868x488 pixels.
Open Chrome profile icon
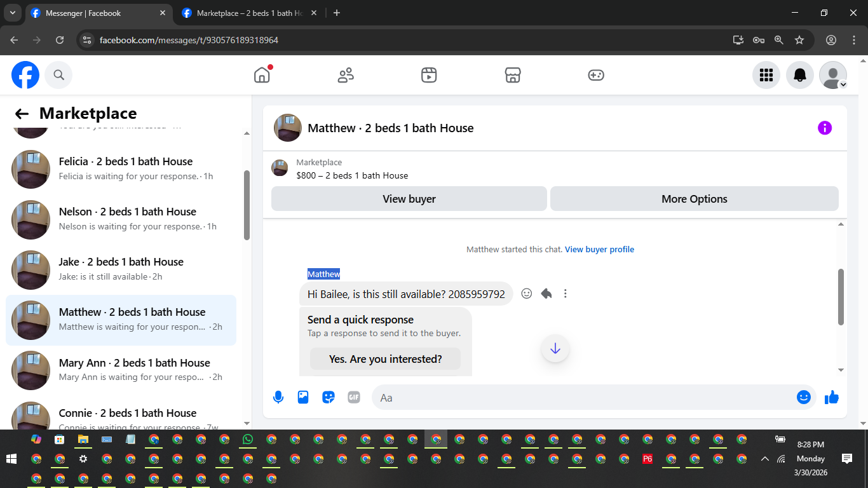[x=831, y=40]
